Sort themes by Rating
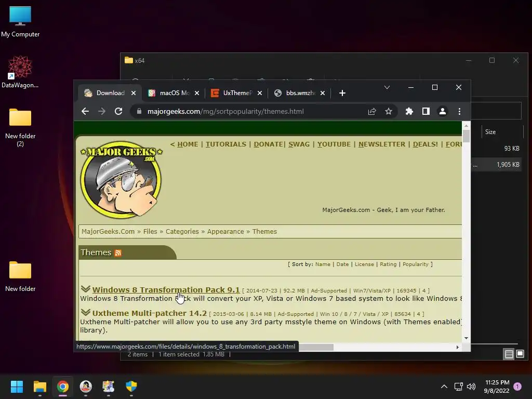 (x=388, y=264)
